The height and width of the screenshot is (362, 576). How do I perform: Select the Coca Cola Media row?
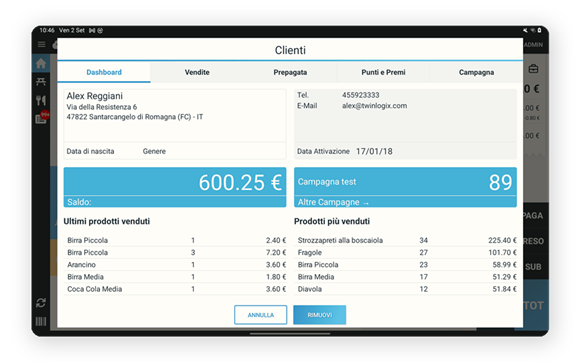pos(175,289)
